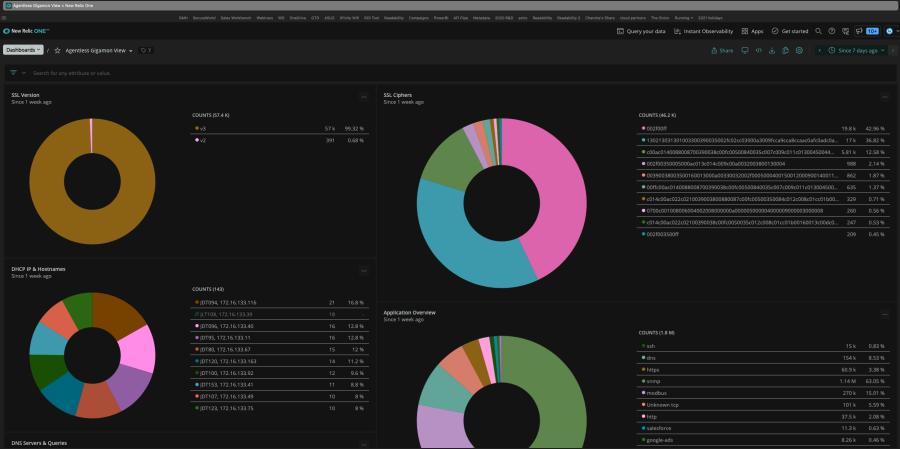Open the global search magnifier icon
This screenshot has width=900, height=449.
(x=818, y=31)
